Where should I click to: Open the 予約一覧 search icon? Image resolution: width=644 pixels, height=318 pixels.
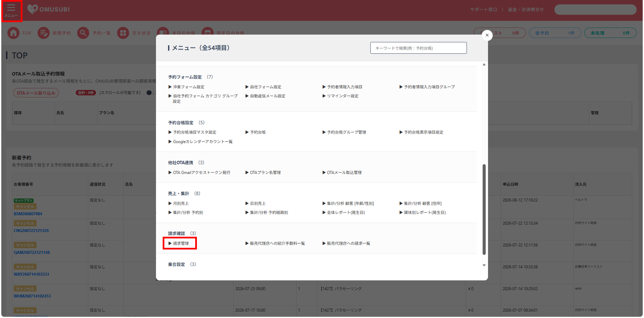83,33
